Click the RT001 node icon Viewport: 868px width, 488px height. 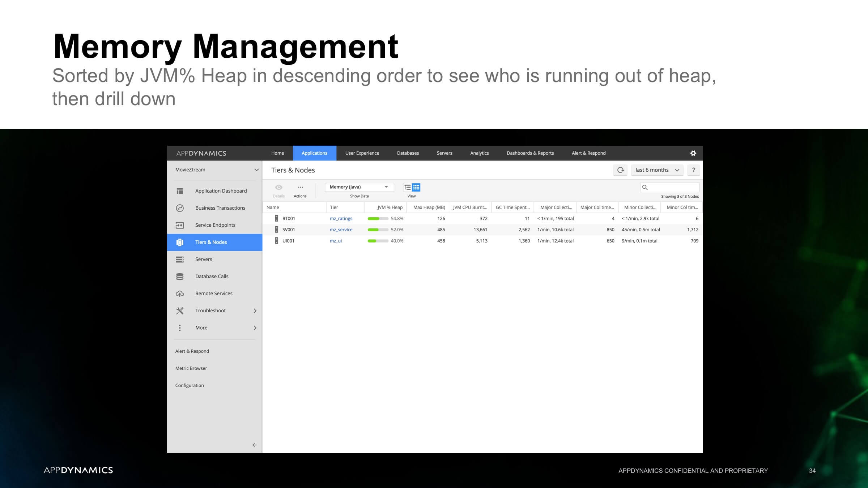click(277, 218)
